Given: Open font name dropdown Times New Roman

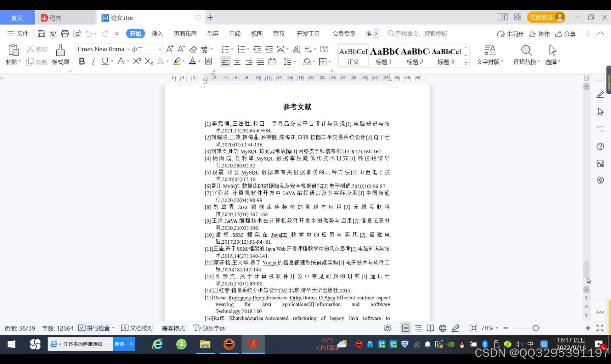Looking at the screenshot, I should click(x=128, y=49).
